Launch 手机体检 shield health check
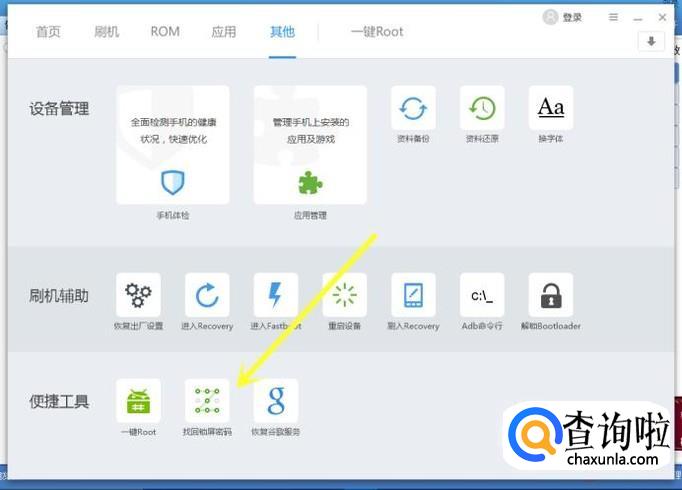Screen dimensions: 682x490 [173, 145]
